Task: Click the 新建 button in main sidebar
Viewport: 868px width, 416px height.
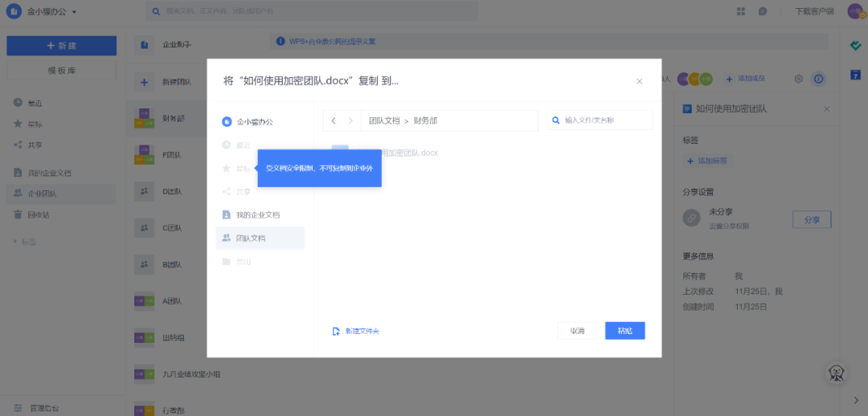Action: click(x=61, y=46)
